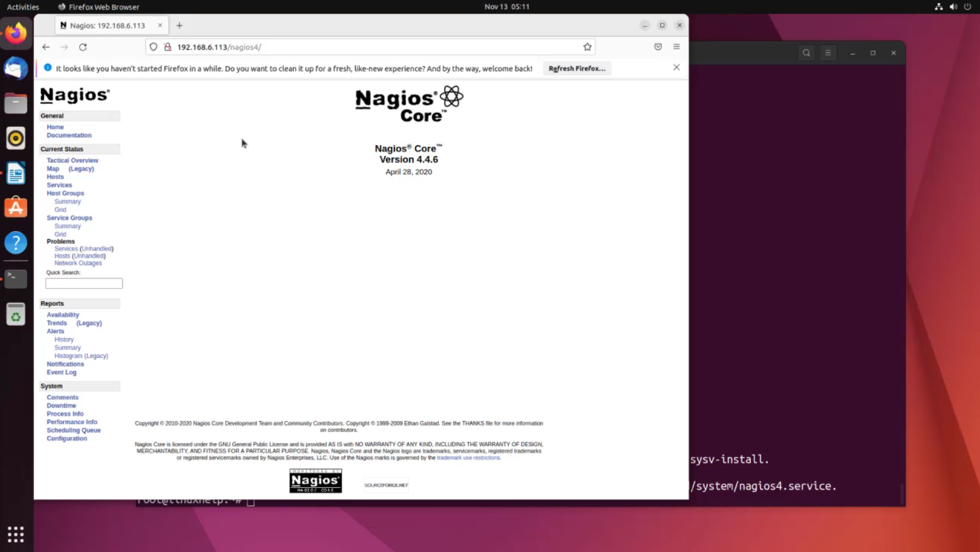Screen dimensions: 980x552
Task: Open Hosts problems link
Action: (x=62, y=256)
